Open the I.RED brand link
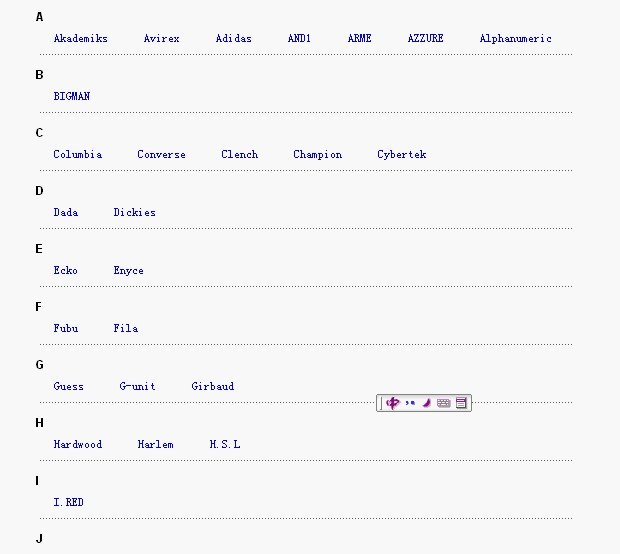The height and width of the screenshot is (554, 620). click(68, 503)
